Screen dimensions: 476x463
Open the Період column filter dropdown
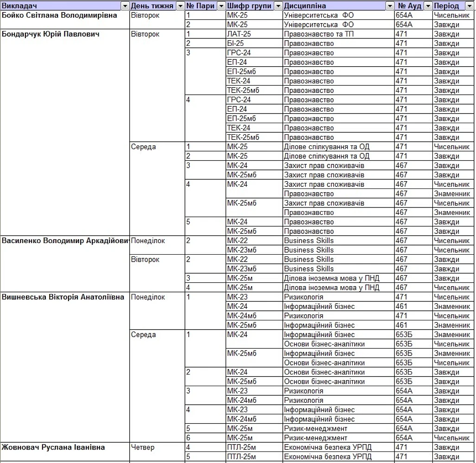click(470, 6)
